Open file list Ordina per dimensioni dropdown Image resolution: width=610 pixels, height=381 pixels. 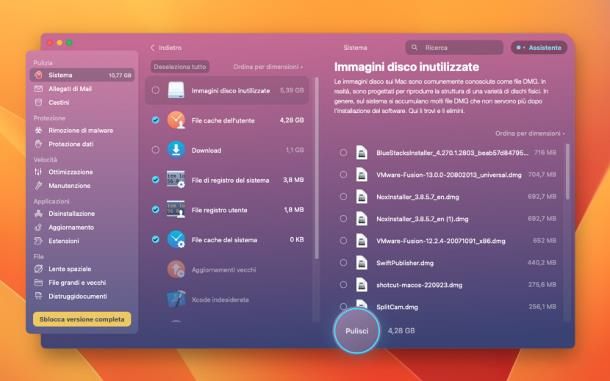[530, 133]
